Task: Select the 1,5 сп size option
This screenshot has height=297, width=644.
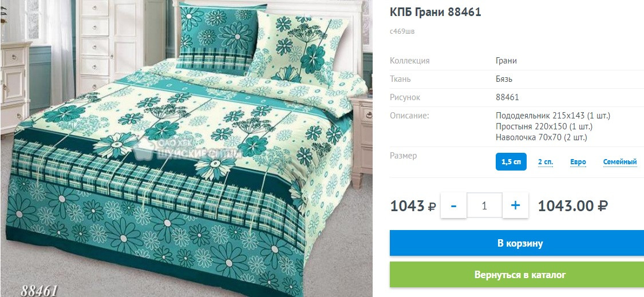Action: coord(511,162)
